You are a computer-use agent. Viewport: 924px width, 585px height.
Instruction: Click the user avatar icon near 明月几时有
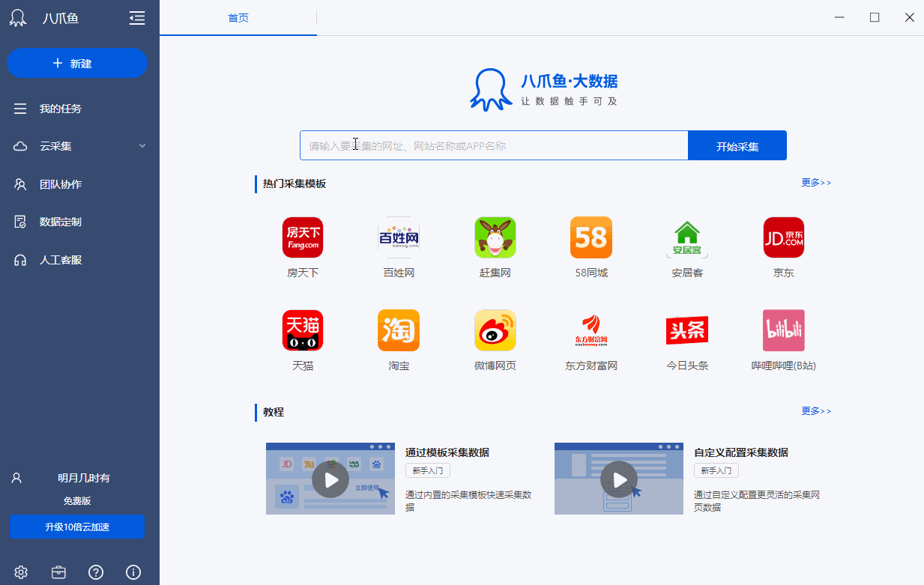16,478
